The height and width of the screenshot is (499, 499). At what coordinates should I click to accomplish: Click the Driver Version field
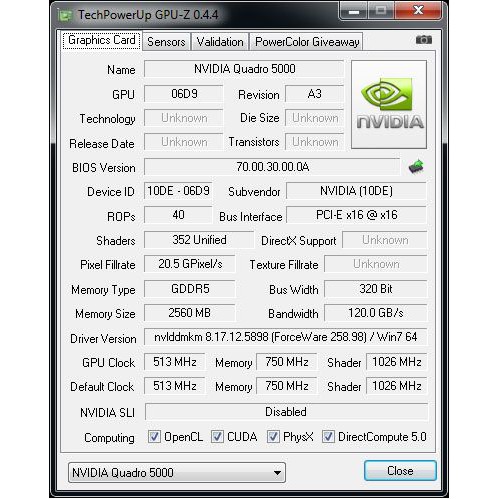(286, 337)
